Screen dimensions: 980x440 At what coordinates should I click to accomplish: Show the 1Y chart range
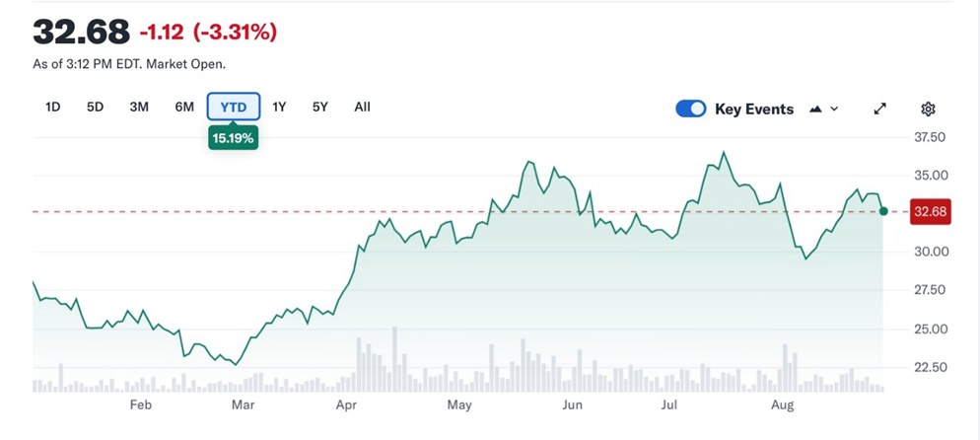tap(279, 107)
